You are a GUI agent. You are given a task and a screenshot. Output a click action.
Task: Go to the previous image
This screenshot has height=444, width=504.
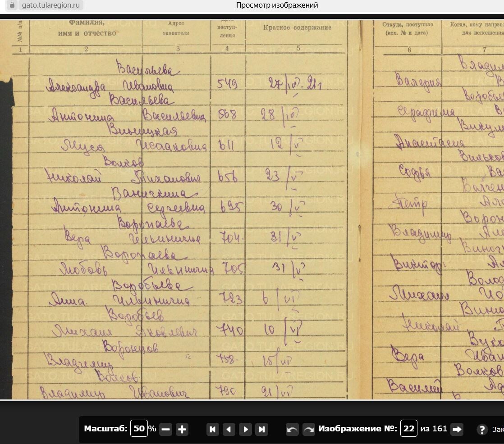[x=229, y=429]
